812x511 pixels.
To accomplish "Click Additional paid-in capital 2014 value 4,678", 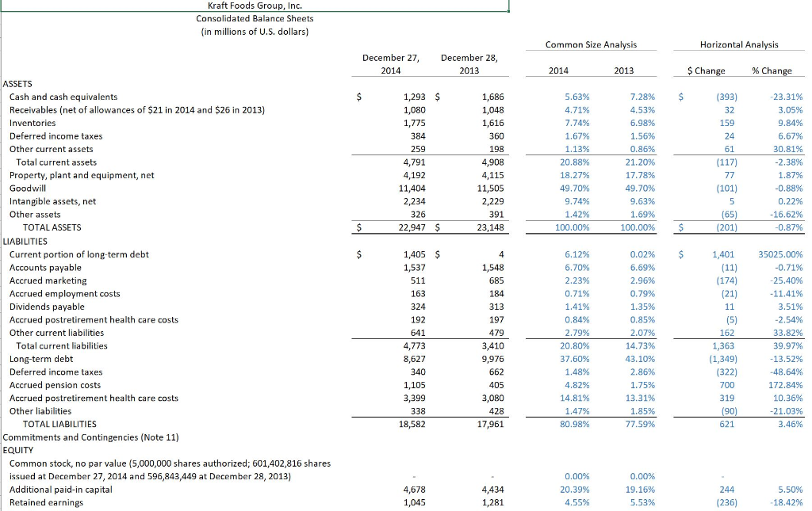I will [x=414, y=490].
